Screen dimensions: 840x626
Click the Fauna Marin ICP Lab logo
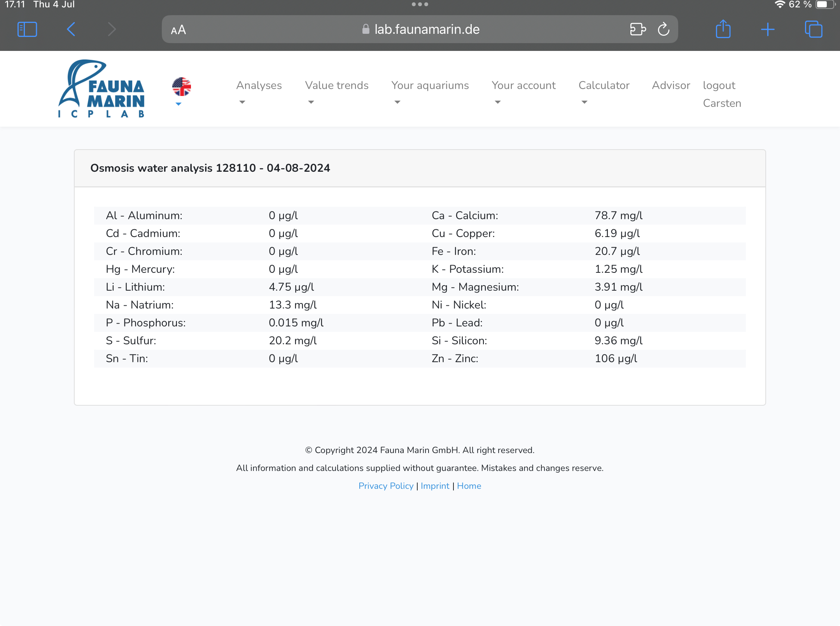point(101,89)
